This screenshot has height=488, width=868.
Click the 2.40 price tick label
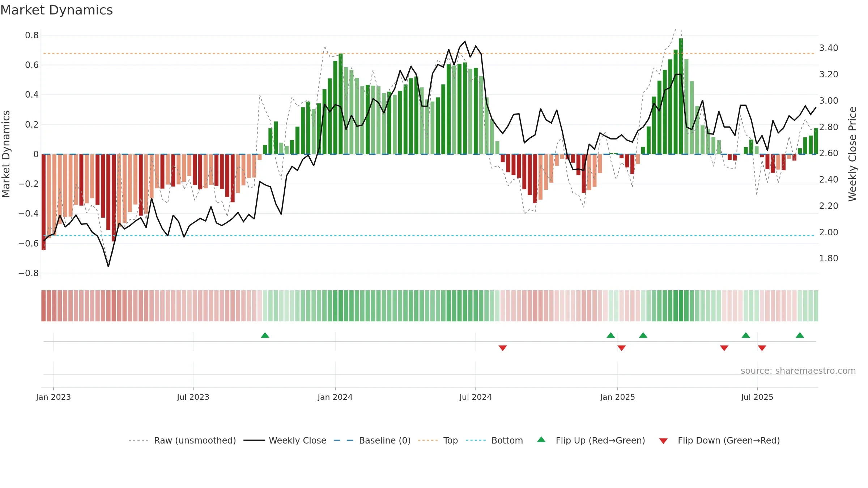[x=829, y=180]
